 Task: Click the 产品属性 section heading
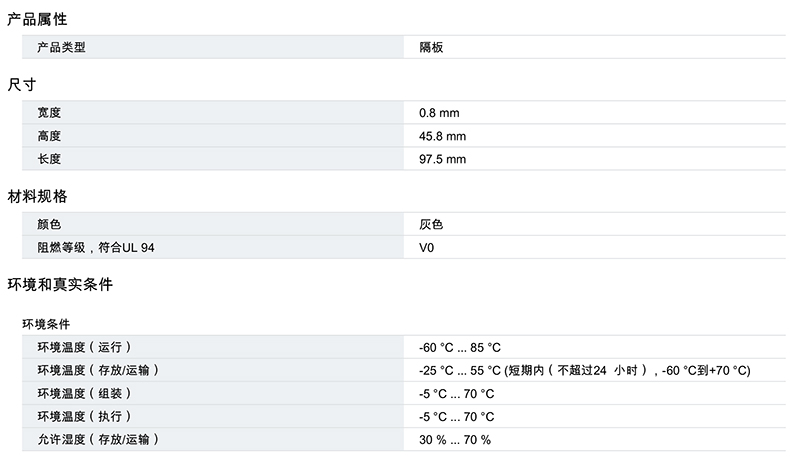[x=38, y=18]
